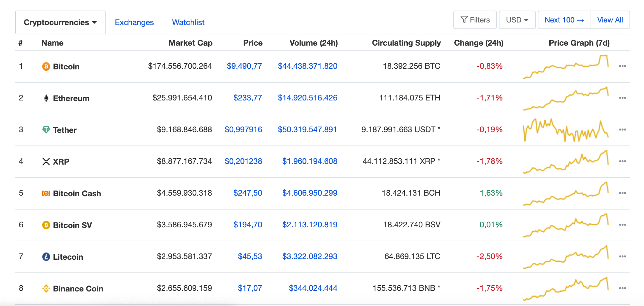Screen dimensions: 644x306
Task: Sort by Market Cap column header
Action: (190, 43)
